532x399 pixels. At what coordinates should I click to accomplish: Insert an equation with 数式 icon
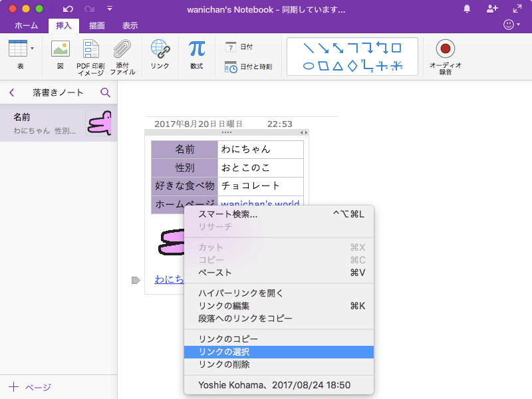click(x=197, y=49)
